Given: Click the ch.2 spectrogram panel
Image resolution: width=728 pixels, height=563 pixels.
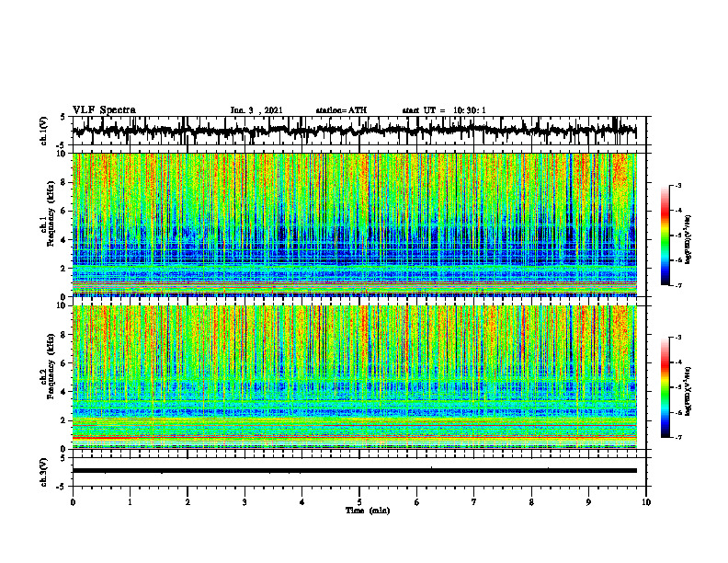Looking at the screenshot, I should 354,377.
